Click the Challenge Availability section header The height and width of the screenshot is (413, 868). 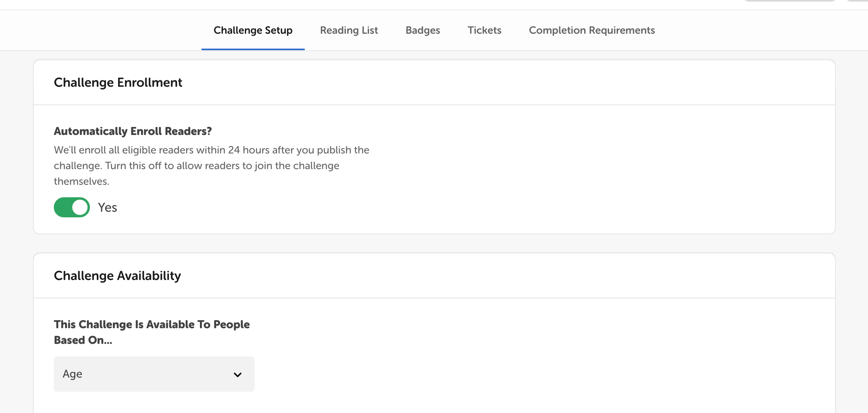117,276
